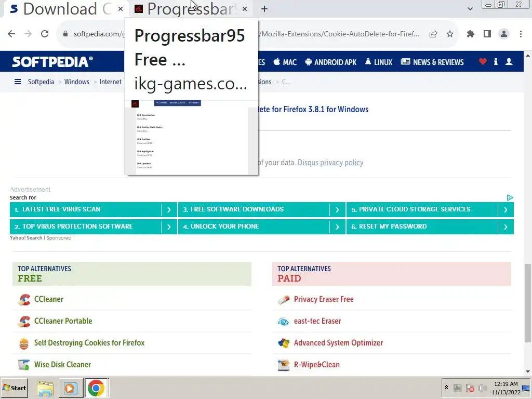View site info via the padlock icon
Viewport: 532px width, 399px height.
coord(65,34)
